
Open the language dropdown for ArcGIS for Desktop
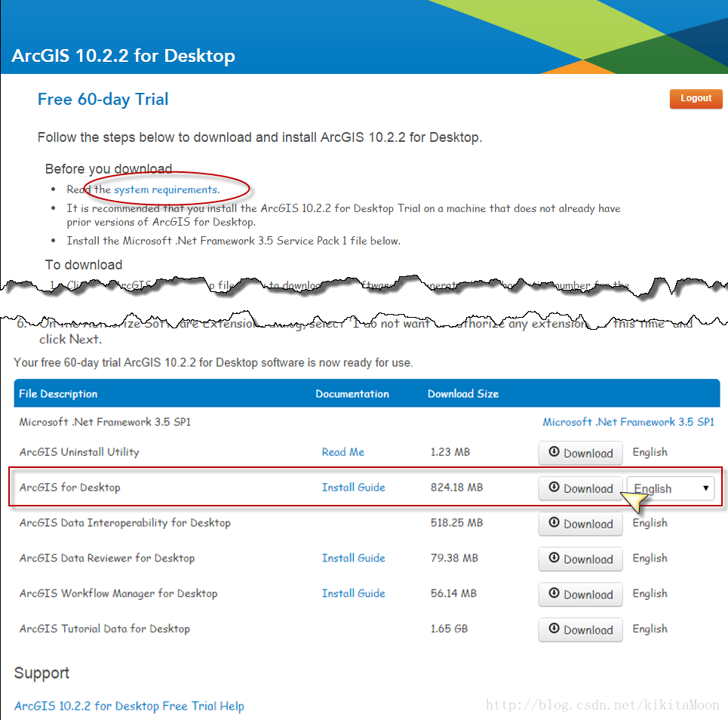coord(671,488)
